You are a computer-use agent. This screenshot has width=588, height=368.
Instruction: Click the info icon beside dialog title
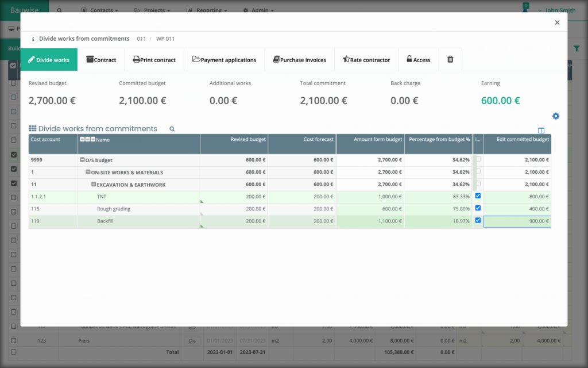pos(33,39)
